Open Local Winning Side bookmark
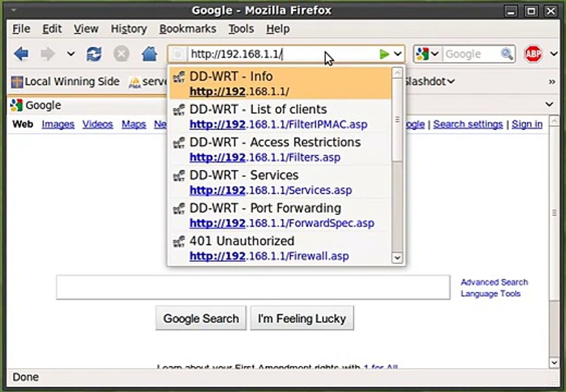The image size is (566, 392). tap(65, 82)
